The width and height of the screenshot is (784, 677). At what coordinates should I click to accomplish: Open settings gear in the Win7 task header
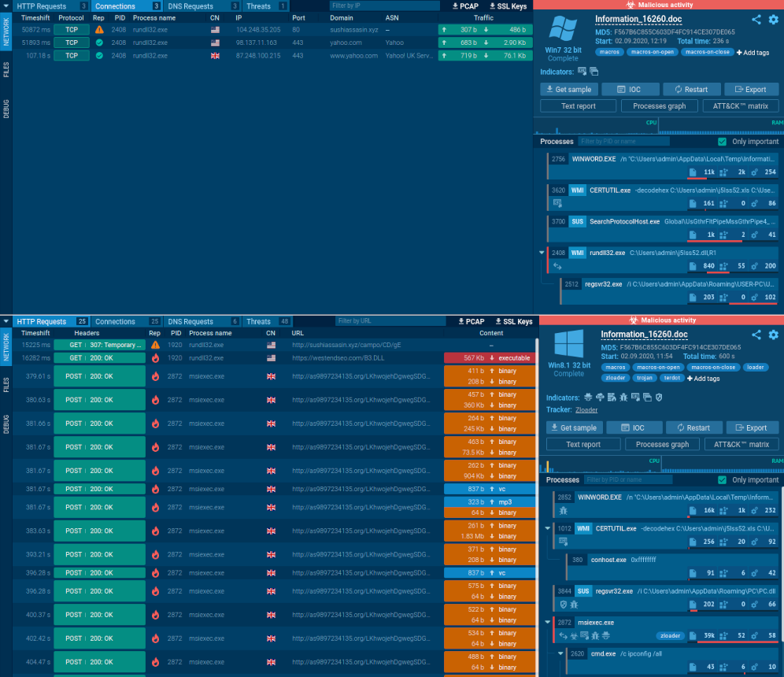(774, 20)
